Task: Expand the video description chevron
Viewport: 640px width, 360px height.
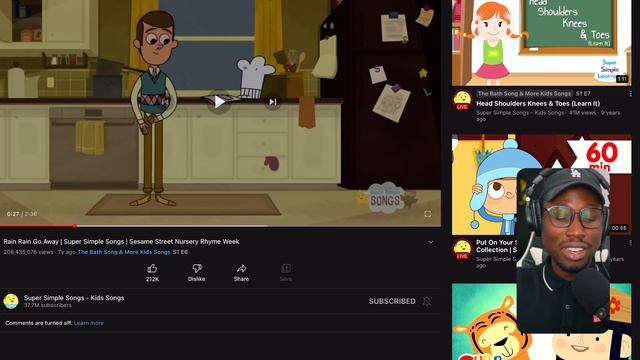Action: click(x=431, y=242)
